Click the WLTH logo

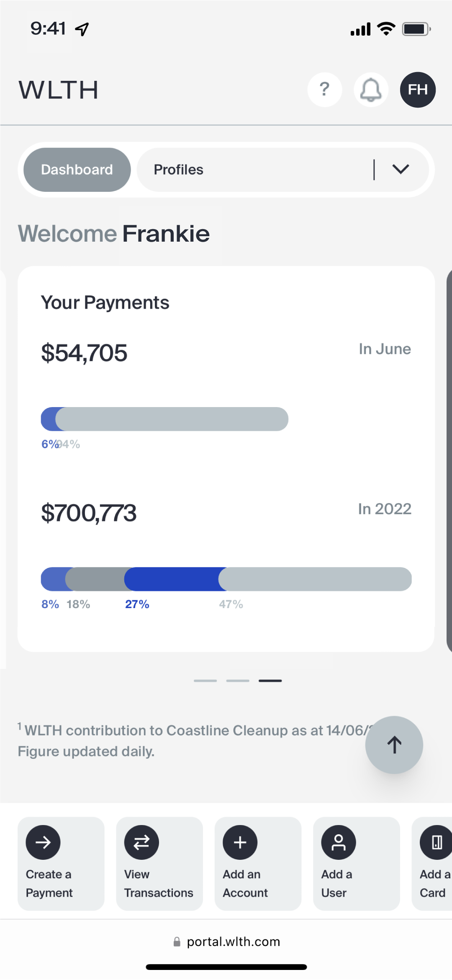[59, 90]
